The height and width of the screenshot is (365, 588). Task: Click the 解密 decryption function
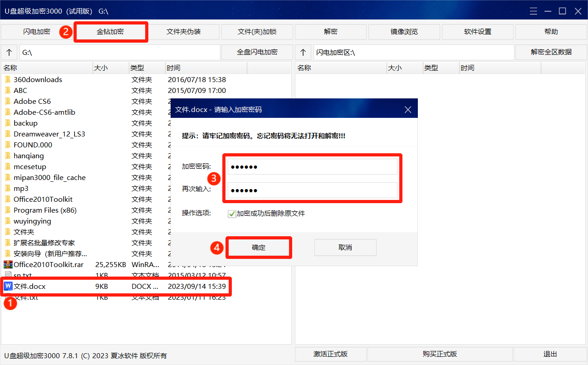(x=330, y=31)
